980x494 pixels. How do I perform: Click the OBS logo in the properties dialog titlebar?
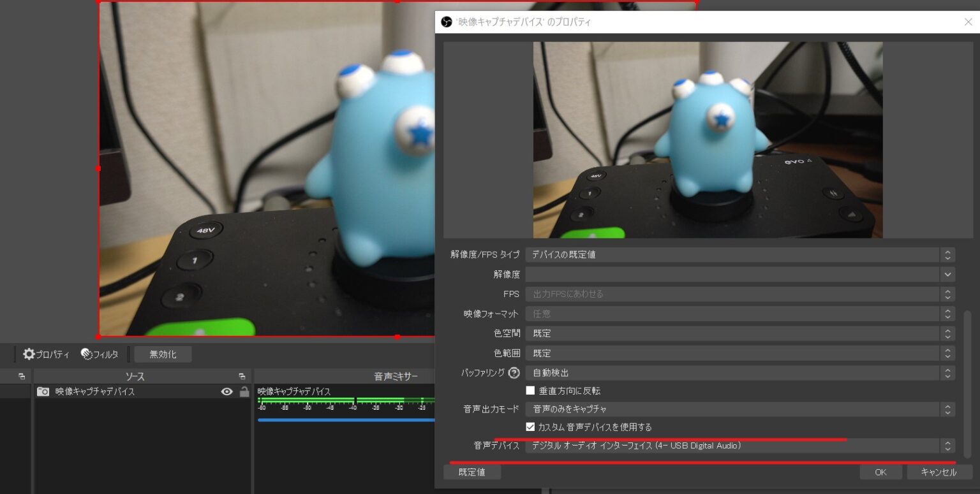pyautogui.click(x=445, y=21)
